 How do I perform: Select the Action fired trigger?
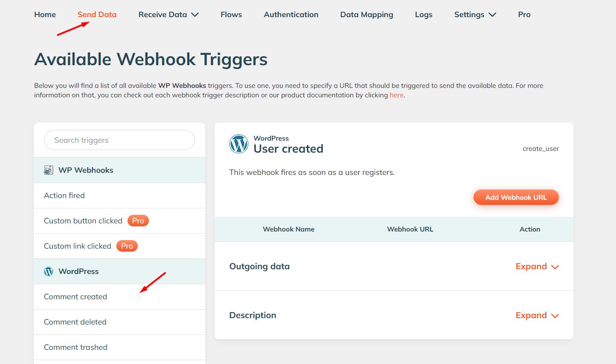[x=64, y=195]
